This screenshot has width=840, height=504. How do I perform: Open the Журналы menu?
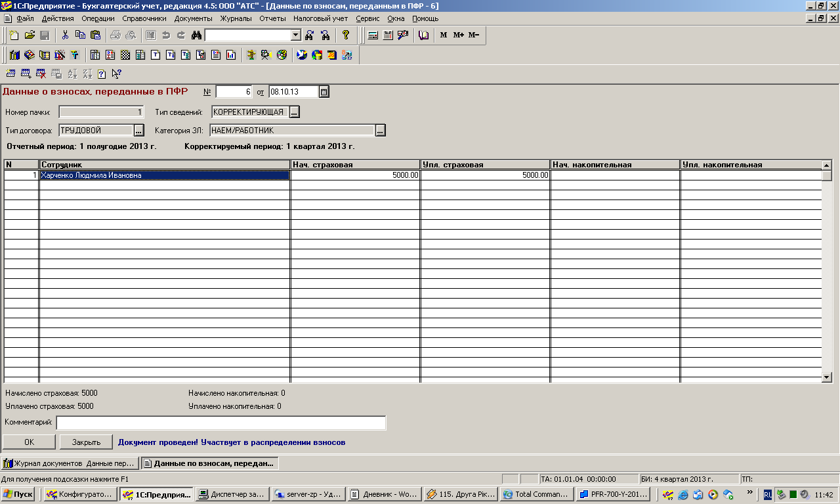(x=236, y=18)
